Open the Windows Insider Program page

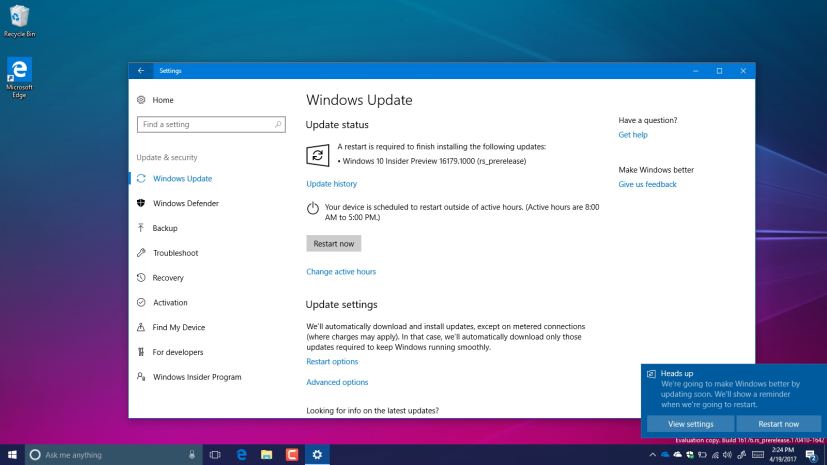[x=197, y=376]
